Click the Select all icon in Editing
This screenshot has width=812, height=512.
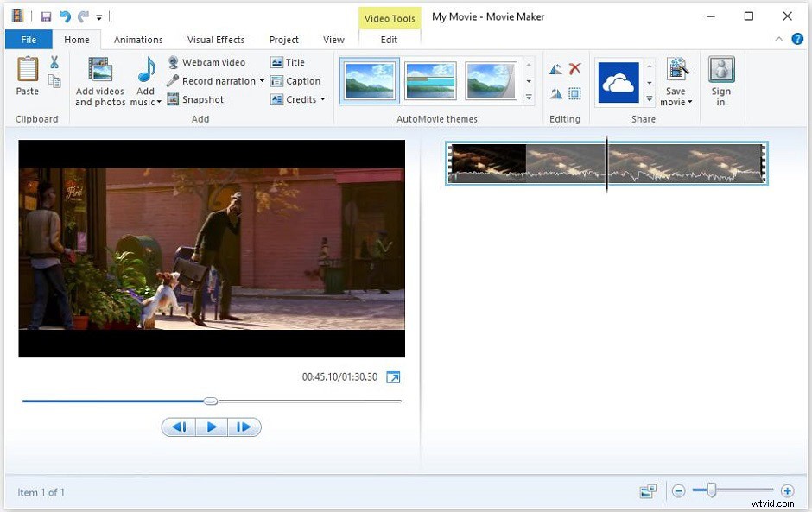pos(576,93)
